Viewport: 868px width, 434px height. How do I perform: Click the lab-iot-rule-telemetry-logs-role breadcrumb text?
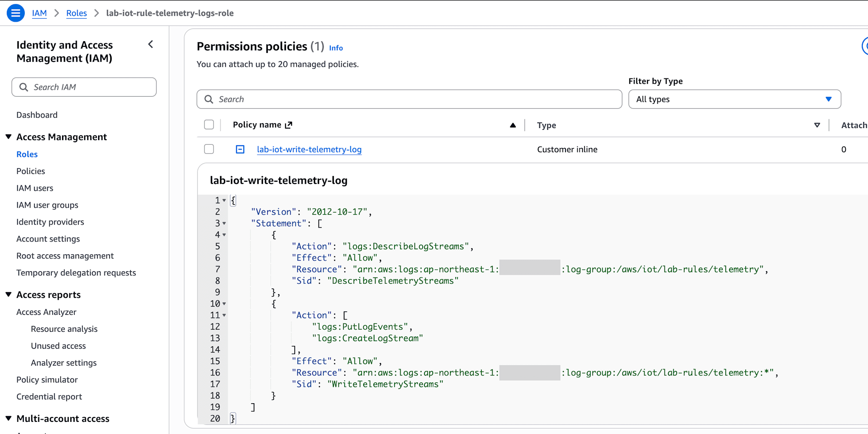click(170, 13)
